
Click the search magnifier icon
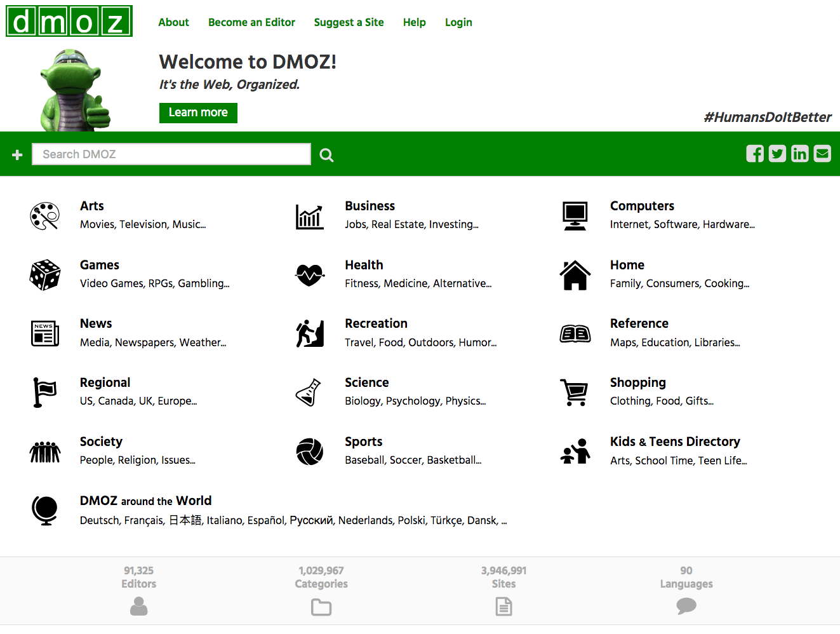coord(326,155)
